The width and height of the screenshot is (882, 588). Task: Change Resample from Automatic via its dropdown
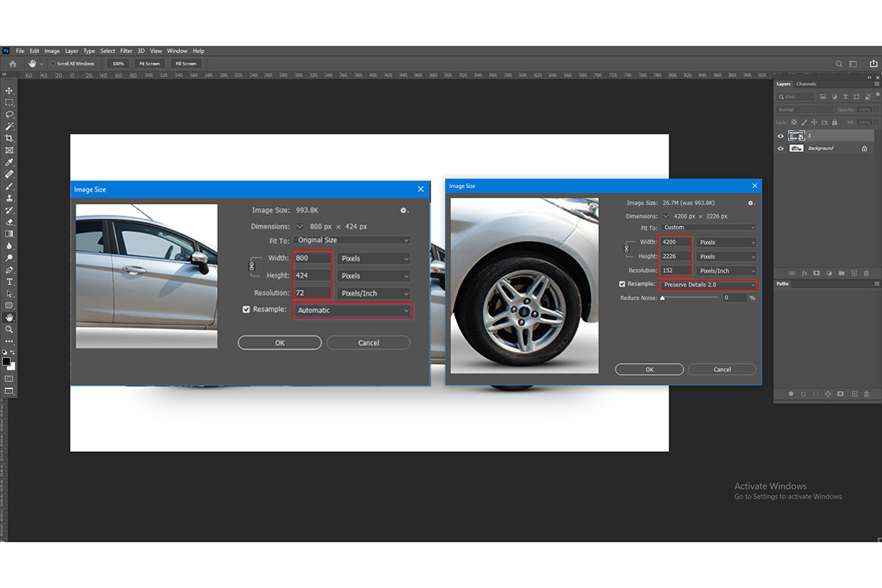click(352, 310)
